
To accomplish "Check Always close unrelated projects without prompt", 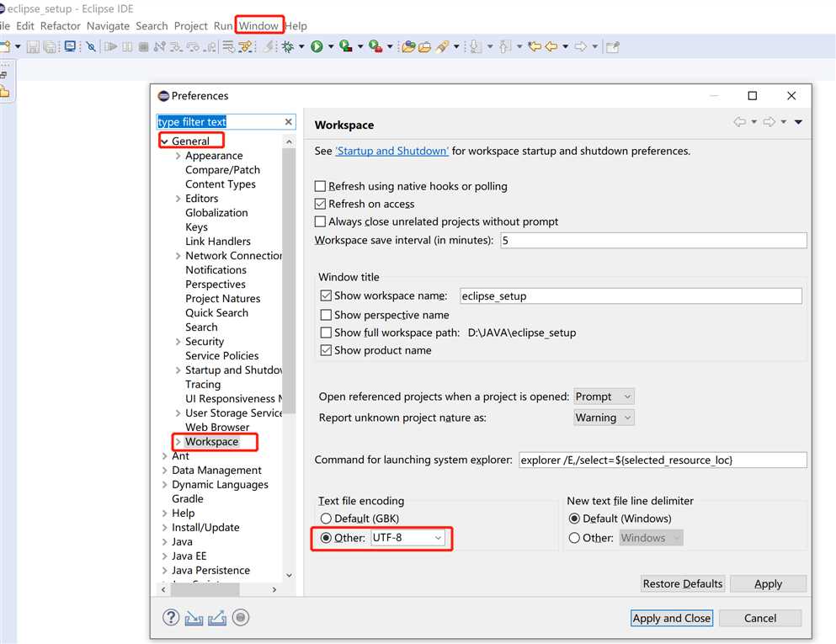I will pyautogui.click(x=320, y=221).
